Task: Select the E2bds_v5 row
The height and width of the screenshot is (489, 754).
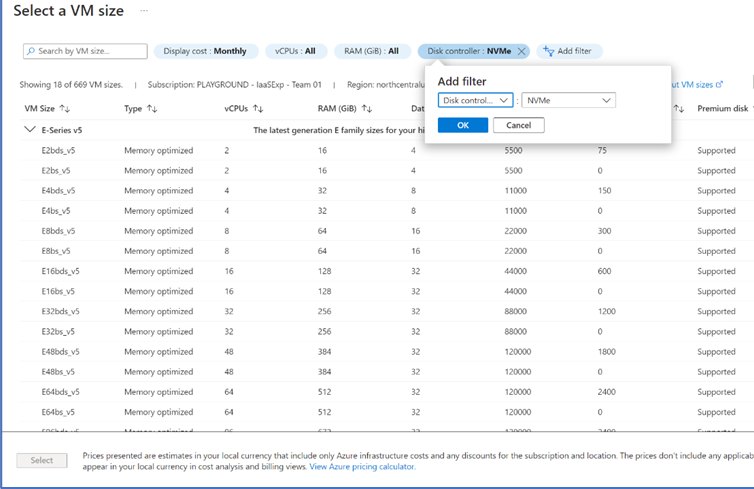Action: tap(387, 150)
